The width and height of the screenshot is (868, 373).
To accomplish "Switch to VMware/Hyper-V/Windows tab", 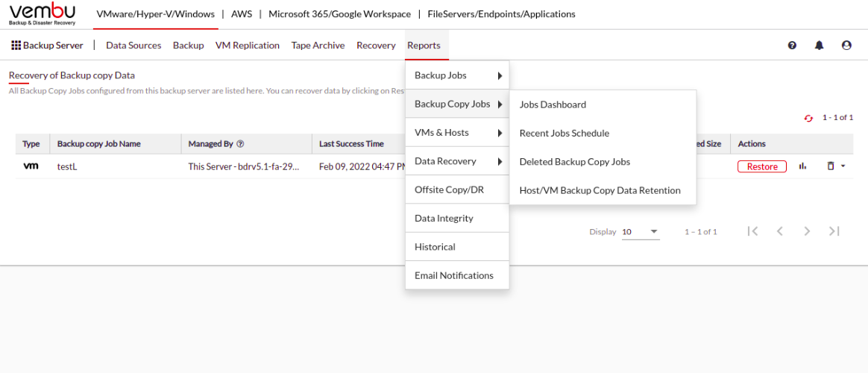I will (156, 14).
